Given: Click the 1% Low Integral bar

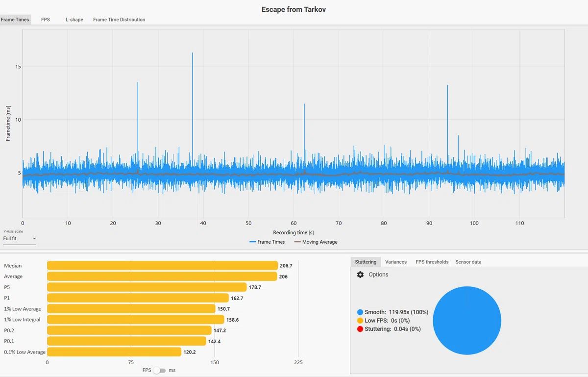Looking at the screenshot, I should point(136,320).
